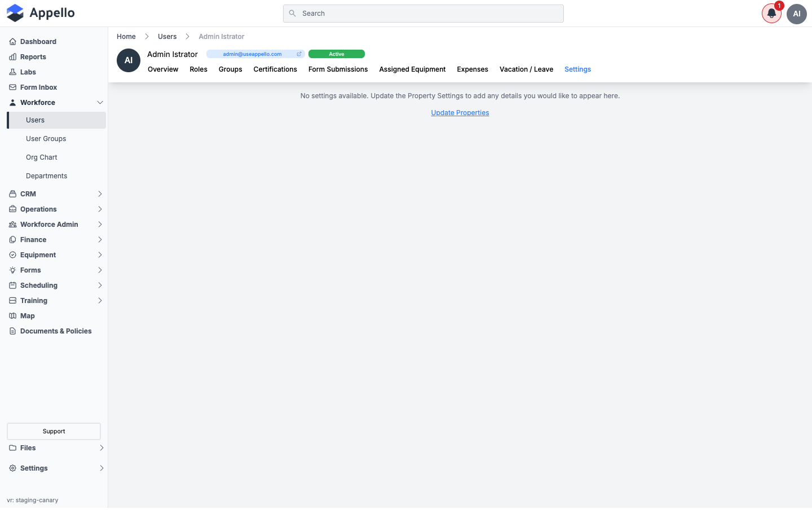Open the Update Properties link
The width and height of the screenshot is (812, 518).
(x=460, y=113)
